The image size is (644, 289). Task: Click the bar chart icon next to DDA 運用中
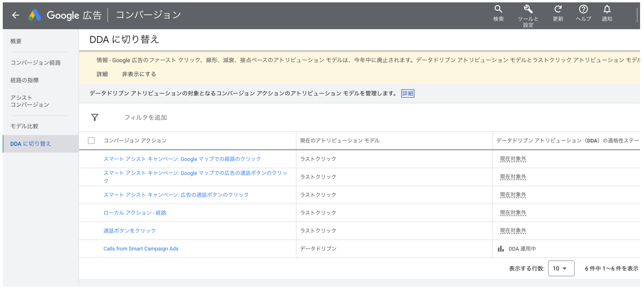pyautogui.click(x=501, y=249)
